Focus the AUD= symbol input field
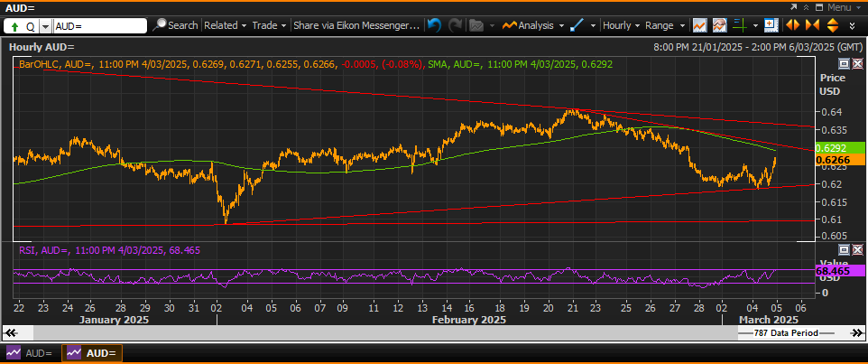 [x=101, y=26]
